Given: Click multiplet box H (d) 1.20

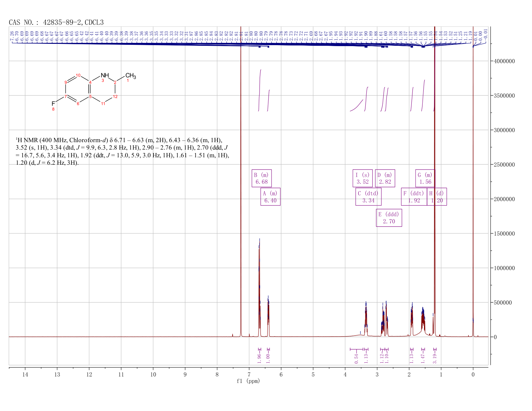Looking at the screenshot, I should click(437, 197).
